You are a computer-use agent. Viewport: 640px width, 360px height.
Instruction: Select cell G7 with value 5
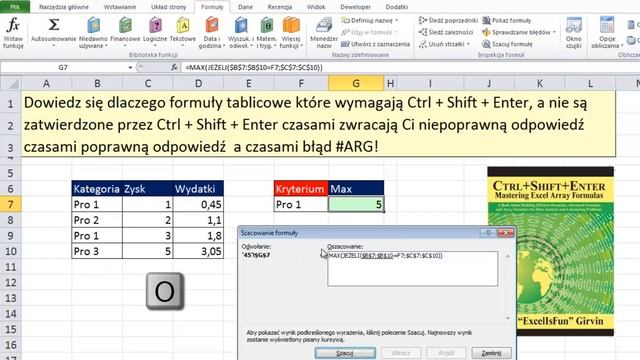(356, 204)
